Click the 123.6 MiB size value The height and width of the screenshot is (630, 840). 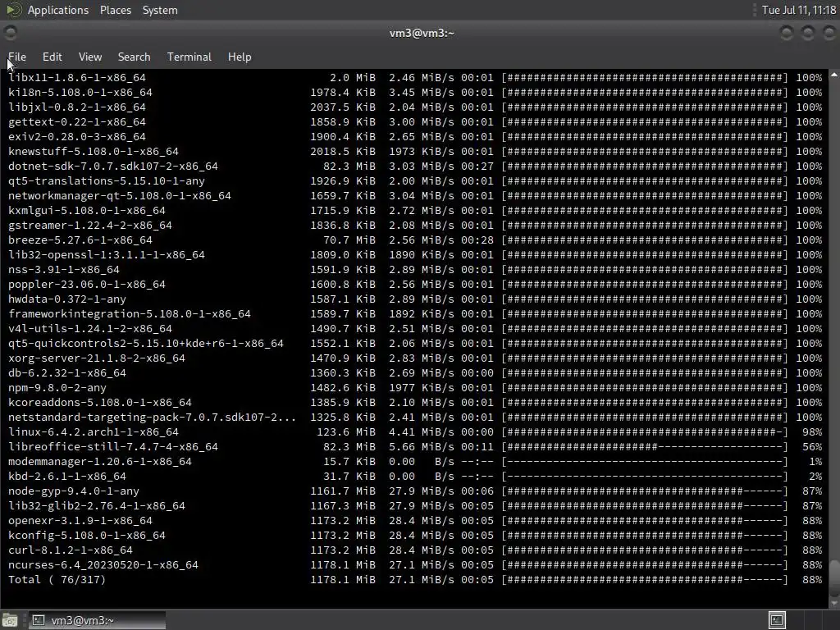click(x=346, y=432)
